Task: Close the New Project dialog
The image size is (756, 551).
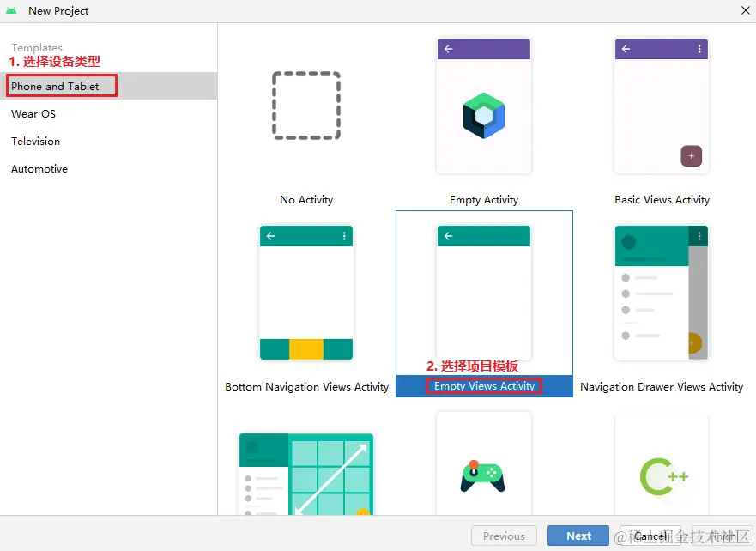Action: (745, 10)
